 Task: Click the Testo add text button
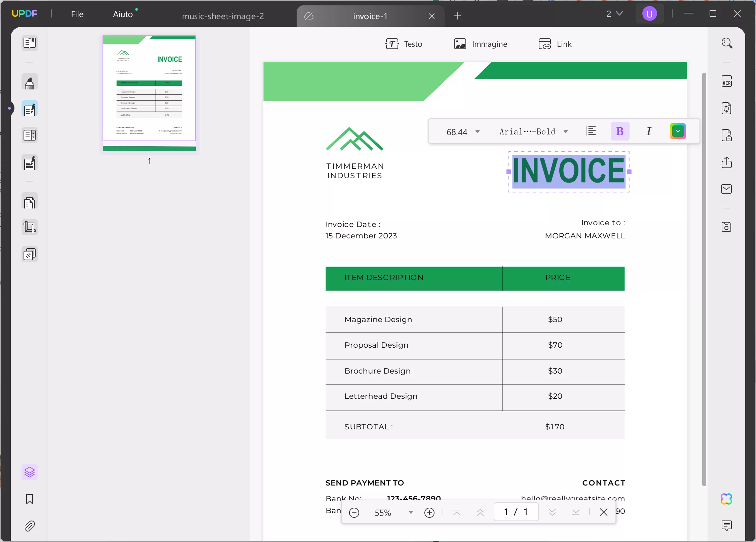point(404,44)
